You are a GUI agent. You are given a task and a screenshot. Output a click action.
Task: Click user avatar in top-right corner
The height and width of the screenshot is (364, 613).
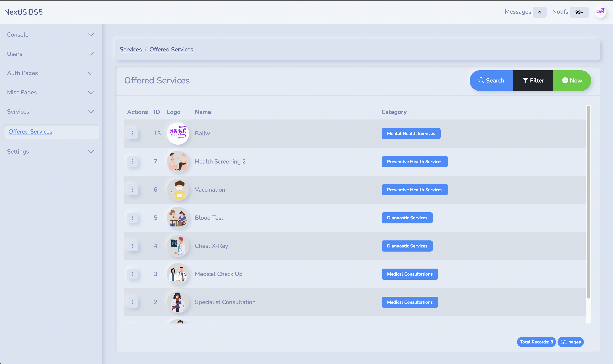click(x=600, y=12)
